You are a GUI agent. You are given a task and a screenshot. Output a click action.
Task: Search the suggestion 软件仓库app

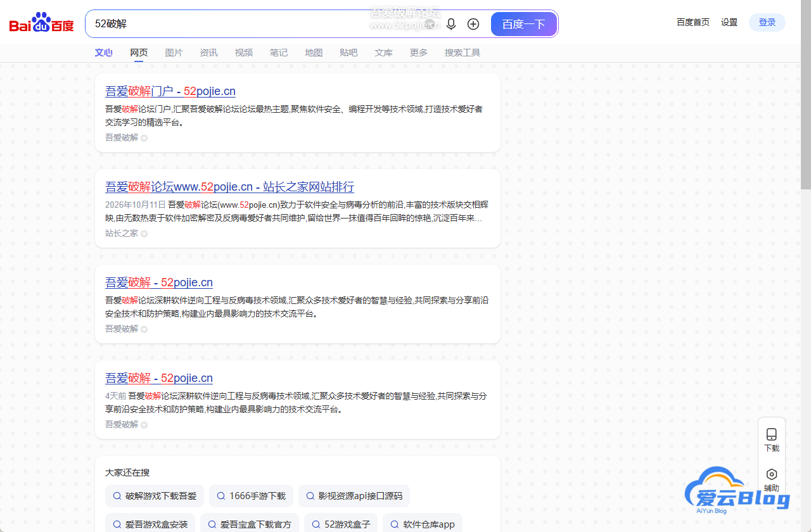423,524
